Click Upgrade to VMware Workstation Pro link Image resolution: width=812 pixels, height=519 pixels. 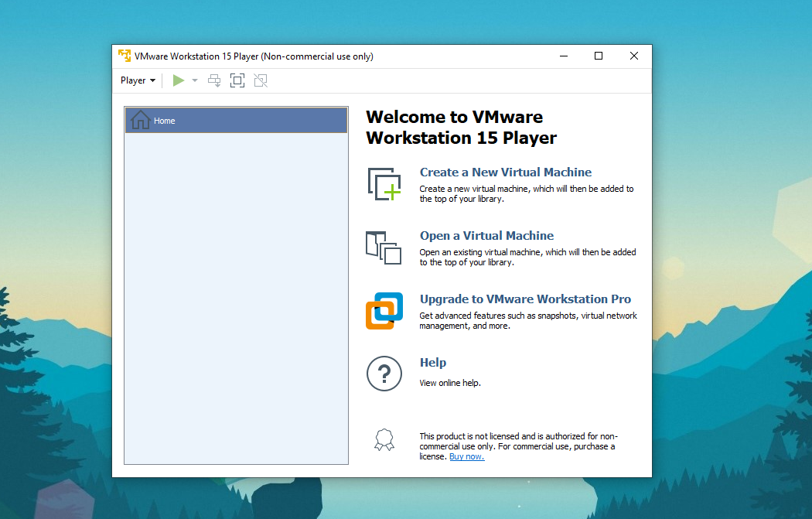coord(525,299)
